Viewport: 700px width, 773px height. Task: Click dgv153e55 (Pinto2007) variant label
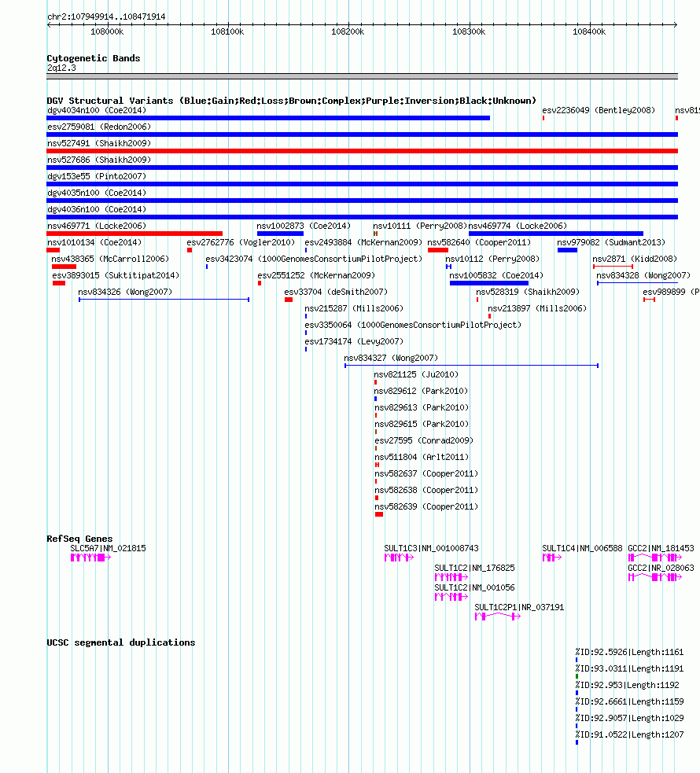(97, 176)
